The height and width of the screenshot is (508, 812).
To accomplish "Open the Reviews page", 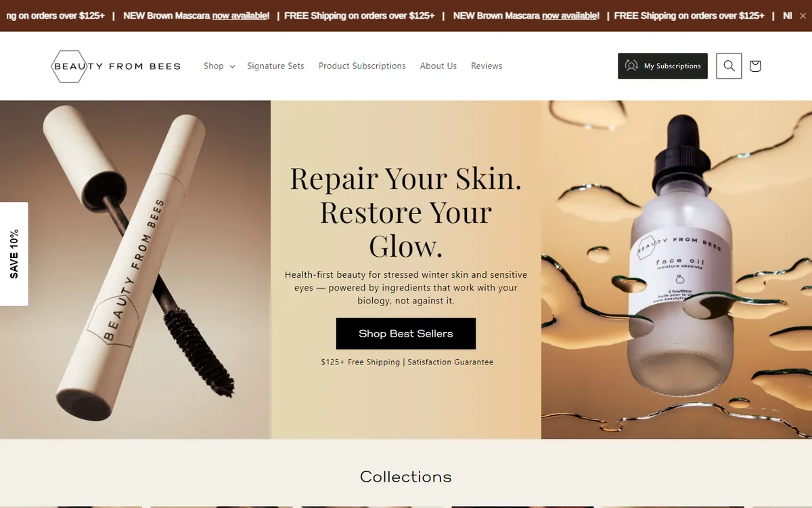I will 487,66.
